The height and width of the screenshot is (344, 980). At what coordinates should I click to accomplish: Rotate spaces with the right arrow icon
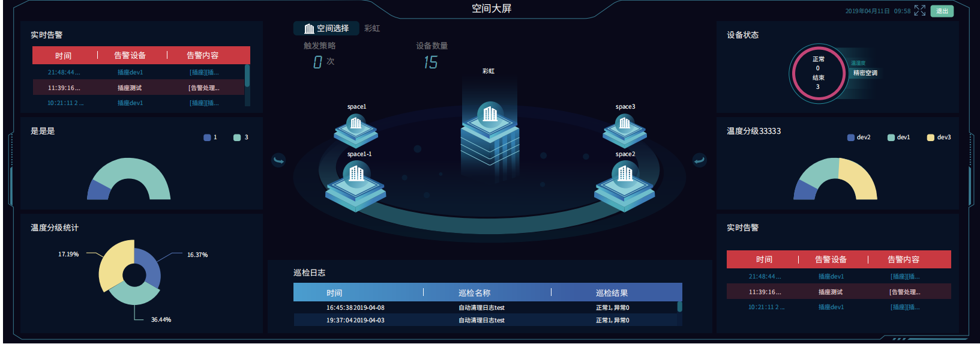pyautogui.click(x=699, y=160)
